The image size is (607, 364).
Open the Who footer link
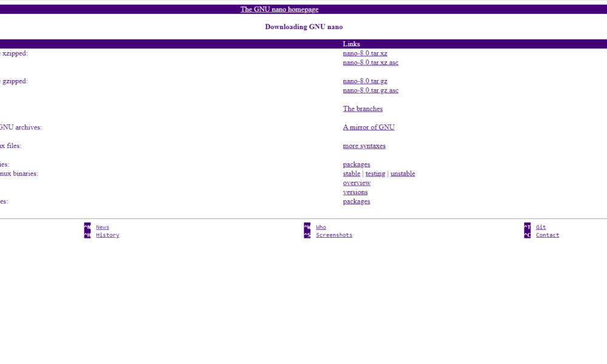tap(321, 227)
